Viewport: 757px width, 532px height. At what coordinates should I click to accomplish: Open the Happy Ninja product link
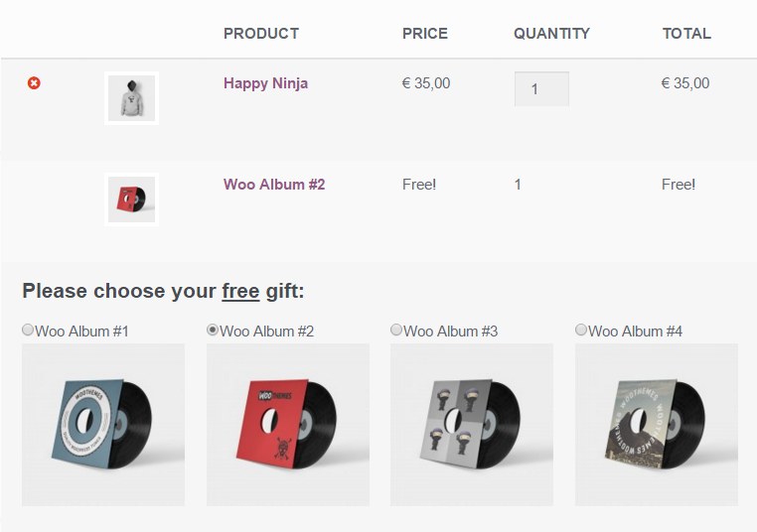(x=265, y=83)
